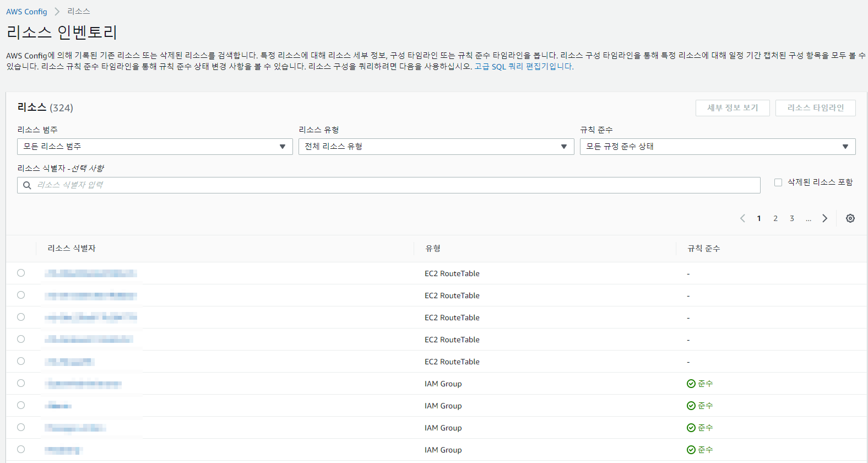Click the pagination ellipsis

[x=809, y=219]
